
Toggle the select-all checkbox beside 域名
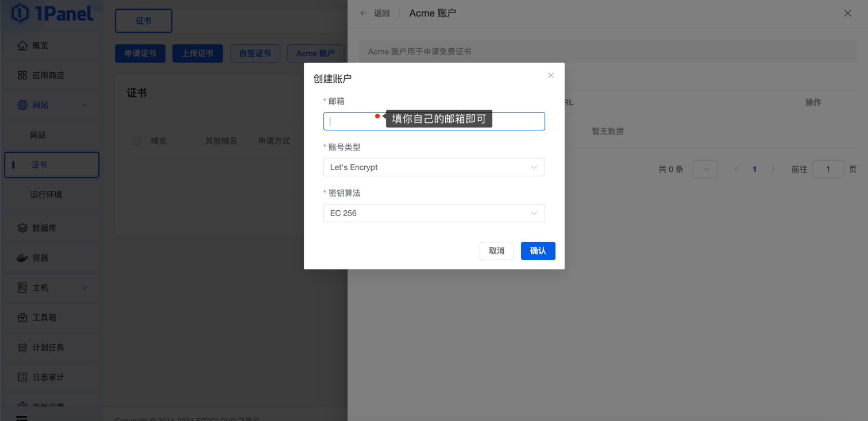[137, 141]
